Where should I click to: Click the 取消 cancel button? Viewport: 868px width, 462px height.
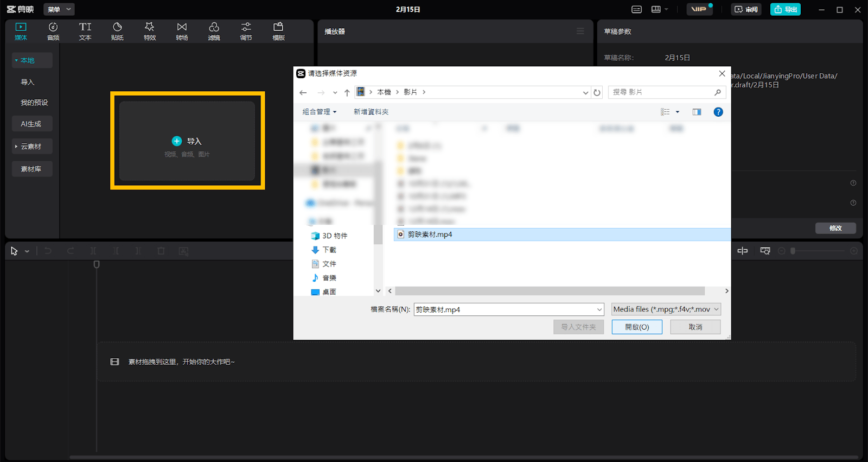coord(695,327)
